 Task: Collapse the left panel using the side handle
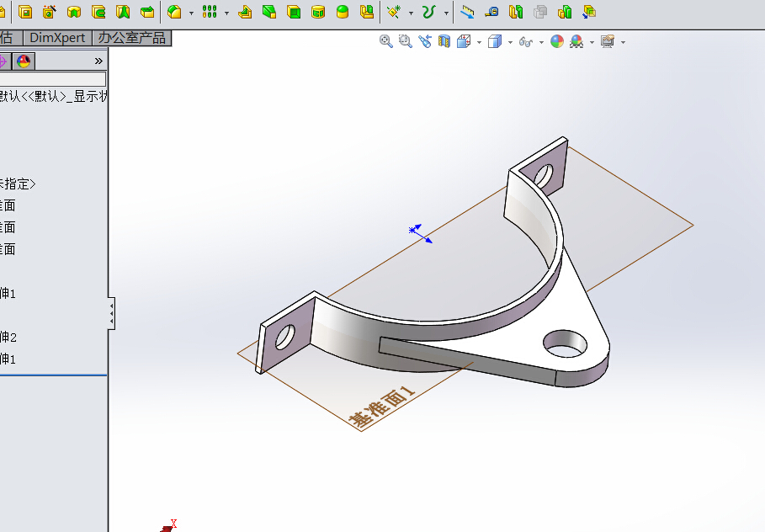(112, 313)
